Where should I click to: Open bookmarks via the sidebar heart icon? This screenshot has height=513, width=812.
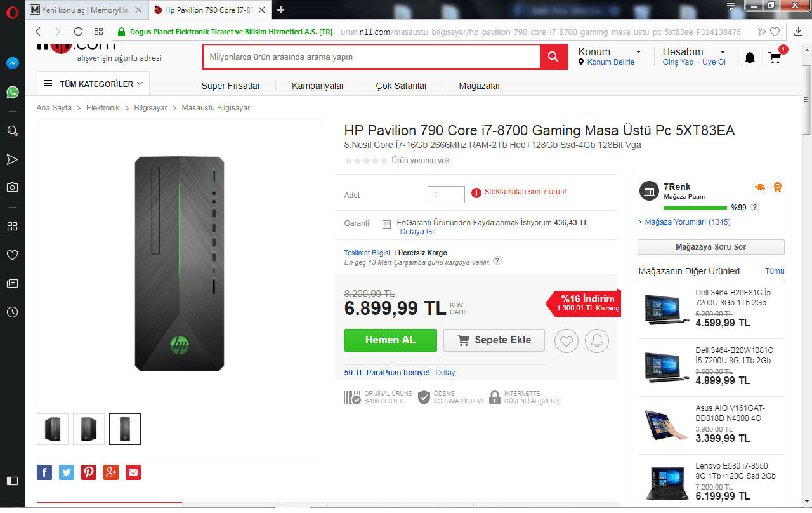click(x=13, y=255)
